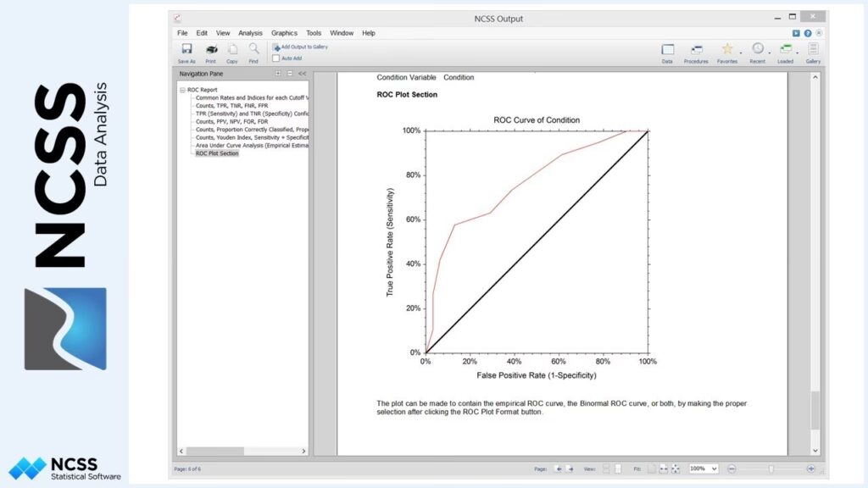The width and height of the screenshot is (868, 488).
Task: Open the Graphics menu
Action: pyautogui.click(x=284, y=33)
